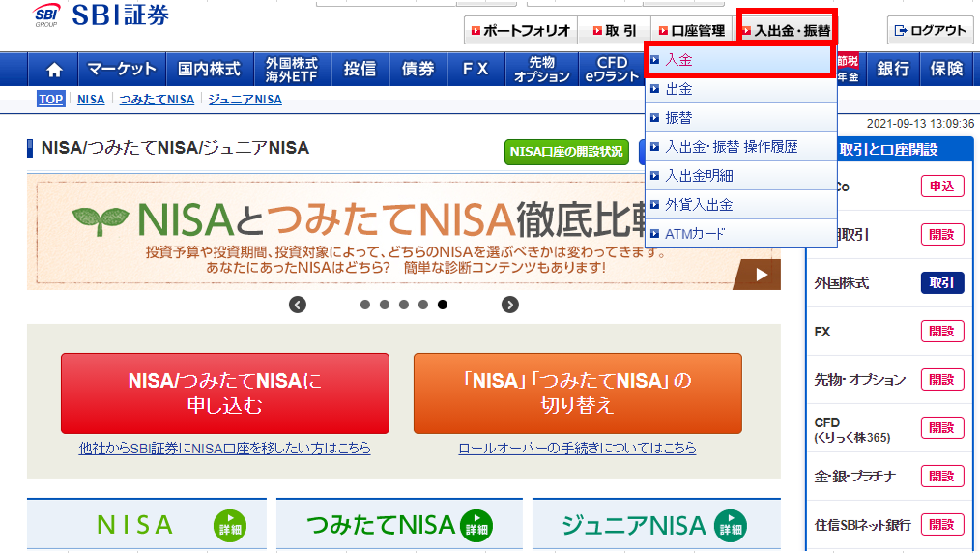Click the ログアウト button
Screen dimensions: 980x553
tap(931, 30)
